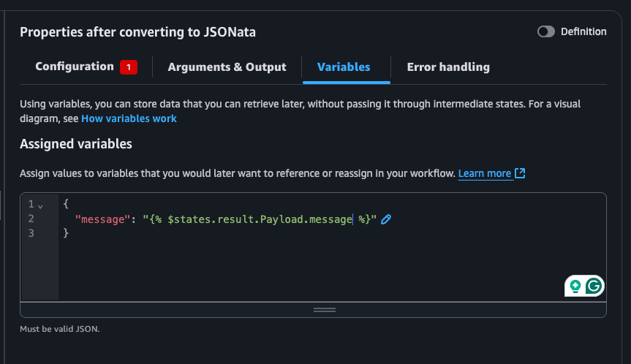Screen dimensions: 631x364
Task: Open the Error handling tab
Action: point(448,67)
